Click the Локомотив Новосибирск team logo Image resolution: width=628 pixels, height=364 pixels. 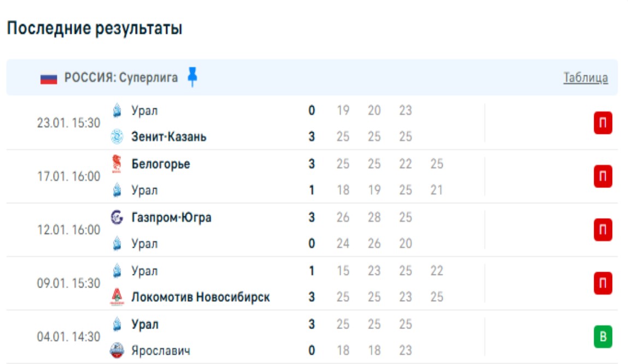tap(117, 297)
